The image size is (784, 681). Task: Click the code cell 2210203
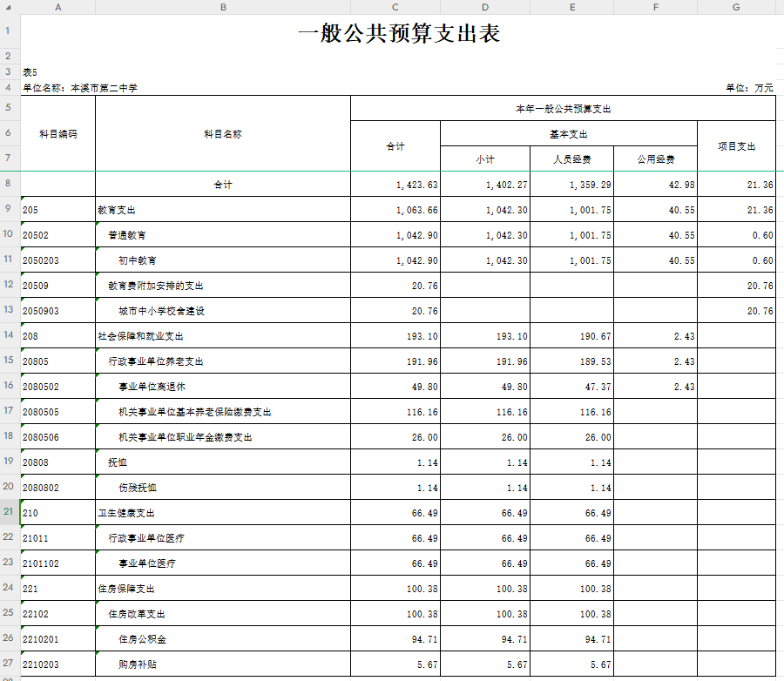click(58, 664)
